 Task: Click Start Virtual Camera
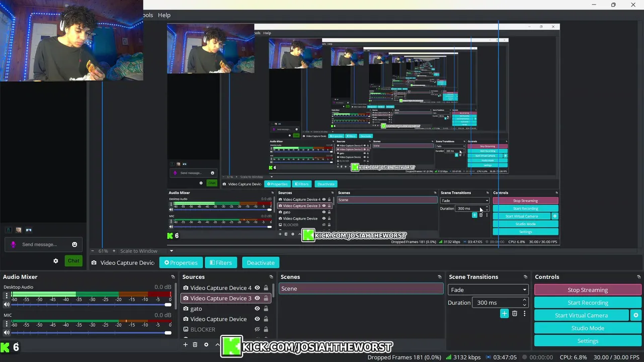581,315
